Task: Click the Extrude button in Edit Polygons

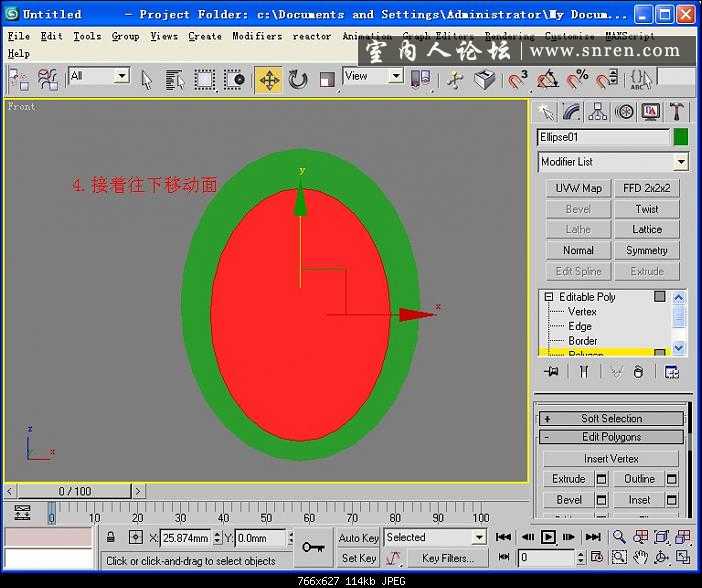Action: (568, 479)
